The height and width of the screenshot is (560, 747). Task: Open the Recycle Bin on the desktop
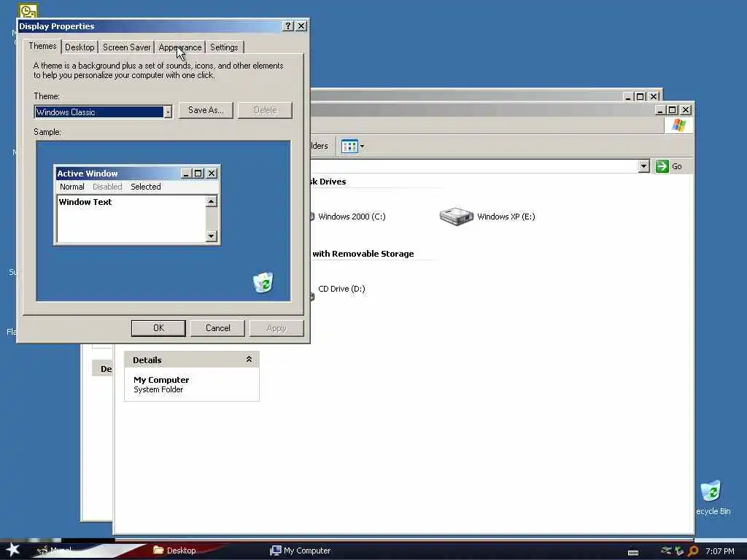point(711,491)
